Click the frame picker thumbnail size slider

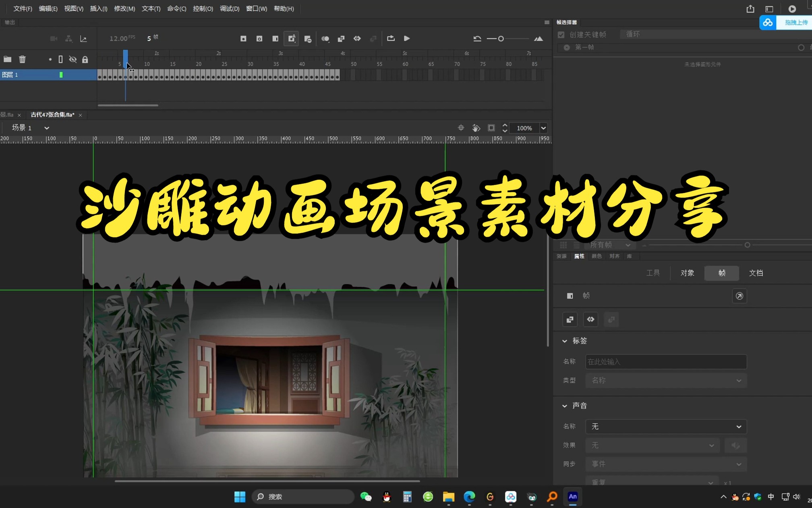click(x=747, y=245)
